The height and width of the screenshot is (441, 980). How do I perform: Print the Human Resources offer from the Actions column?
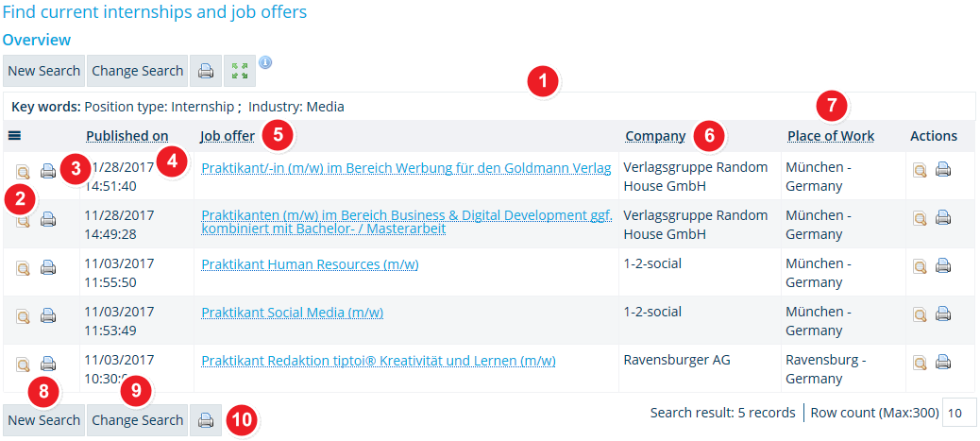(943, 266)
